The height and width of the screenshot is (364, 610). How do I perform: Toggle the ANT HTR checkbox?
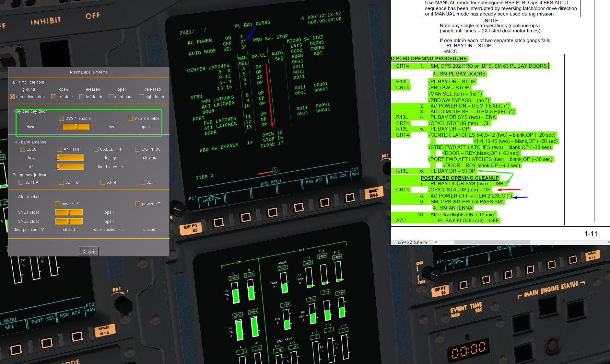(60, 149)
